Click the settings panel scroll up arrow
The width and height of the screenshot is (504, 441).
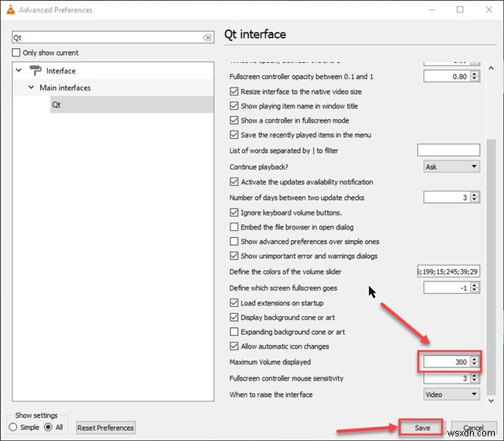[x=491, y=67]
